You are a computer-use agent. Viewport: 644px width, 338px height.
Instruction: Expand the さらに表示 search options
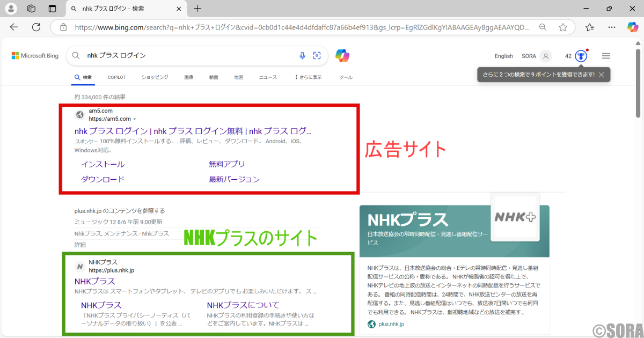(x=310, y=77)
